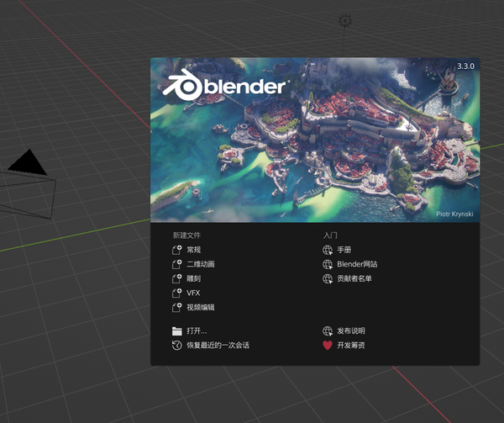This screenshot has width=504, height=423.
Task: Select the light object in the viewport
Action: 345,21
